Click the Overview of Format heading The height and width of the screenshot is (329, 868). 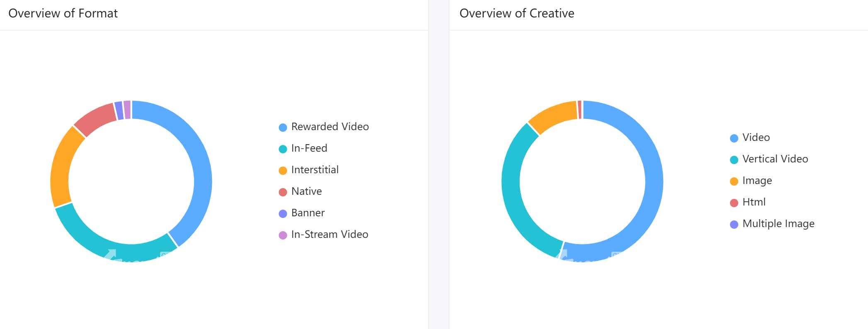63,13
